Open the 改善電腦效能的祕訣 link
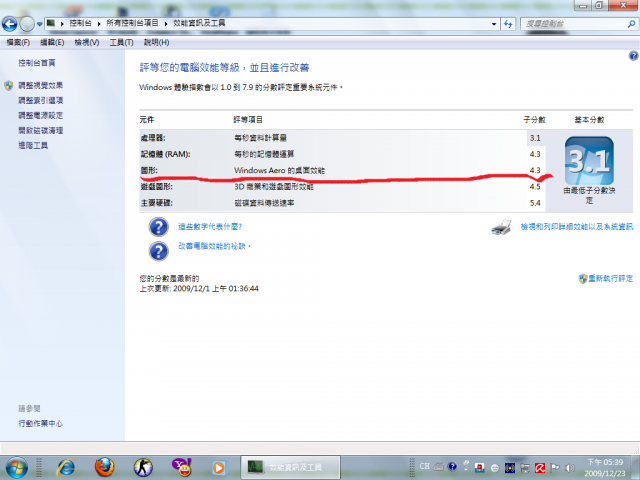 pyautogui.click(x=212, y=246)
